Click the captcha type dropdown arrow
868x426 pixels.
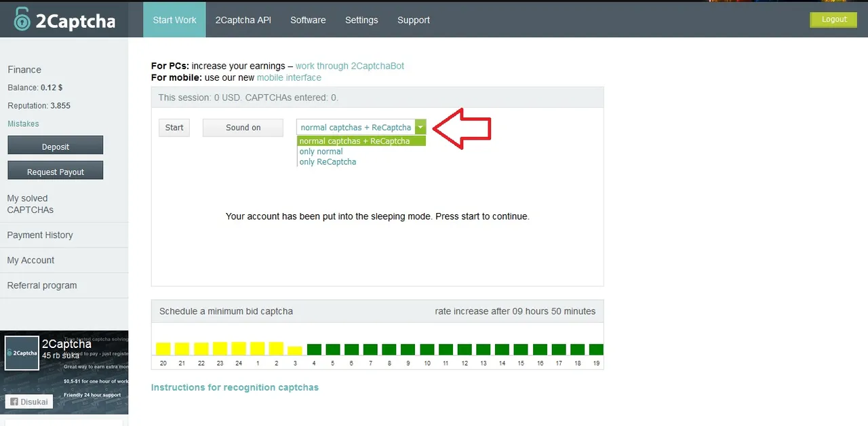coord(420,127)
